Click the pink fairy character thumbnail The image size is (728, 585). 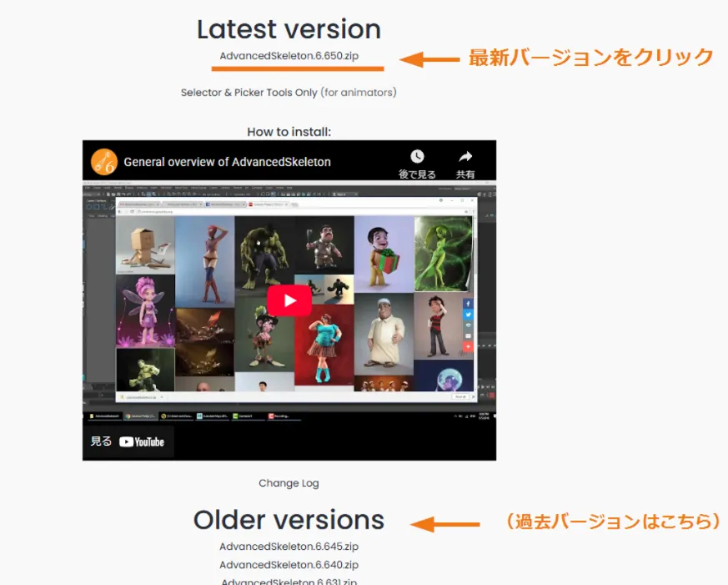pyautogui.click(x=145, y=309)
